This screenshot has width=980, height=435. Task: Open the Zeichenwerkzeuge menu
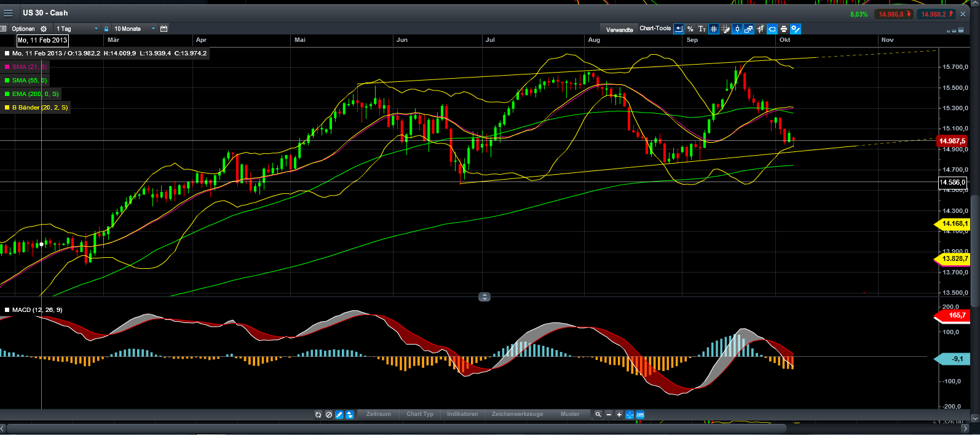tap(517, 414)
